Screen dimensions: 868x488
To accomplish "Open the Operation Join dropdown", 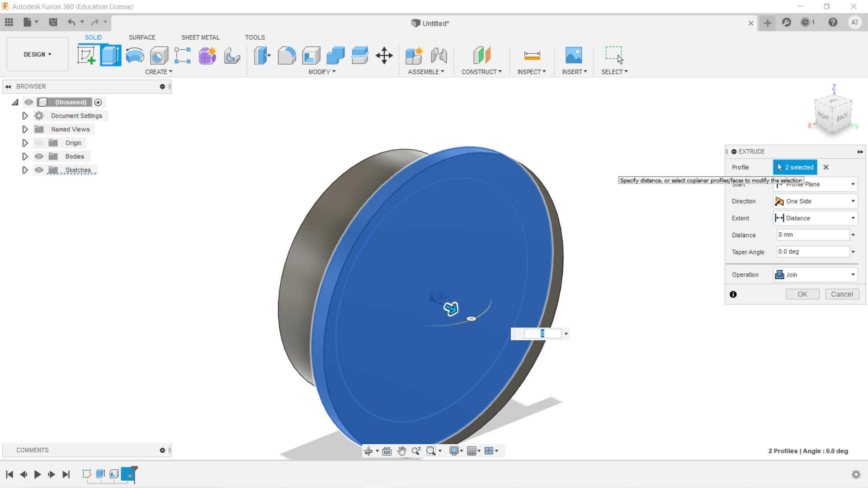I will pyautogui.click(x=815, y=275).
